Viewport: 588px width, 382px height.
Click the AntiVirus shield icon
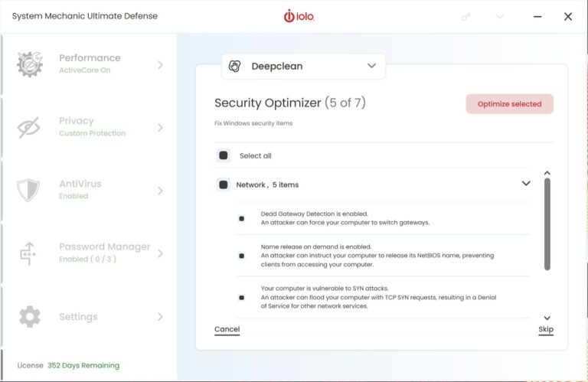pos(29,190)
